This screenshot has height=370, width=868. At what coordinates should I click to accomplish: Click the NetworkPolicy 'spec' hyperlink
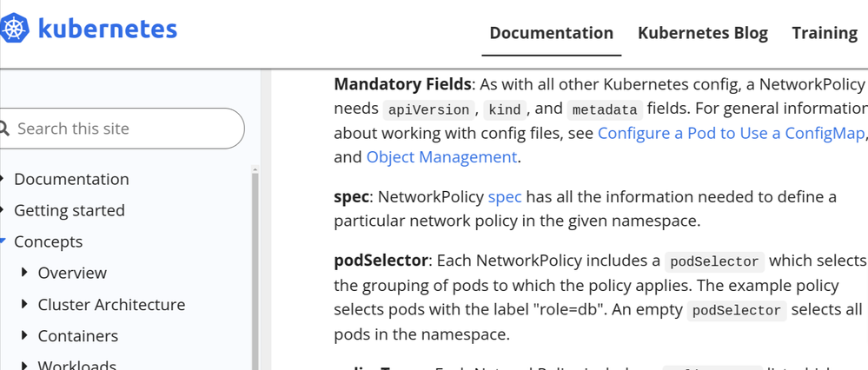click(505, 197)
